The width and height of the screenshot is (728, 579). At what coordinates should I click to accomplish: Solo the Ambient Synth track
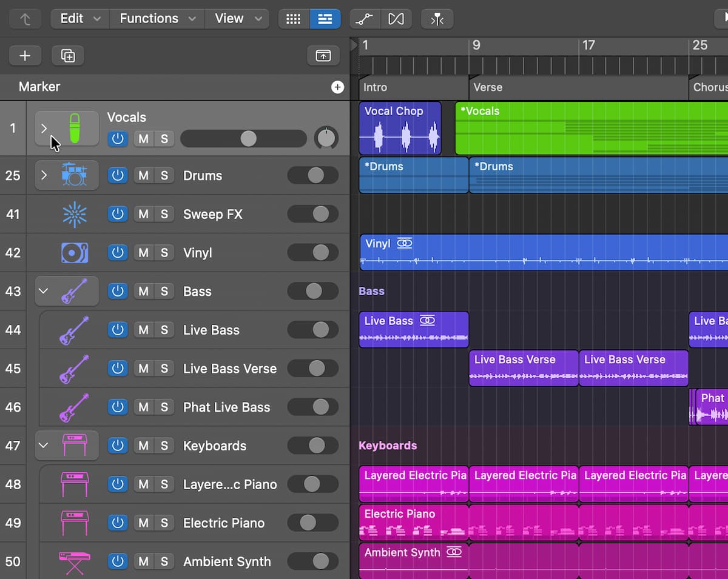click(x=164, y=561)
